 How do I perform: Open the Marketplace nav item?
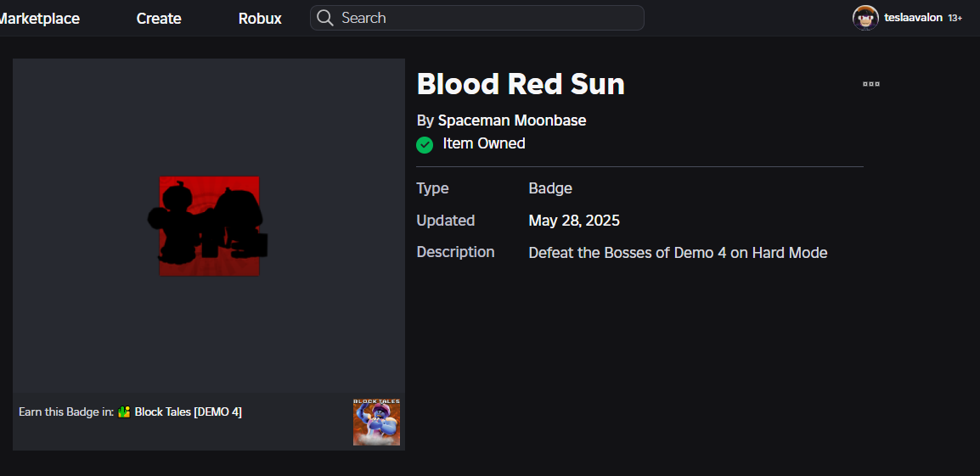[x=39, y=19]
